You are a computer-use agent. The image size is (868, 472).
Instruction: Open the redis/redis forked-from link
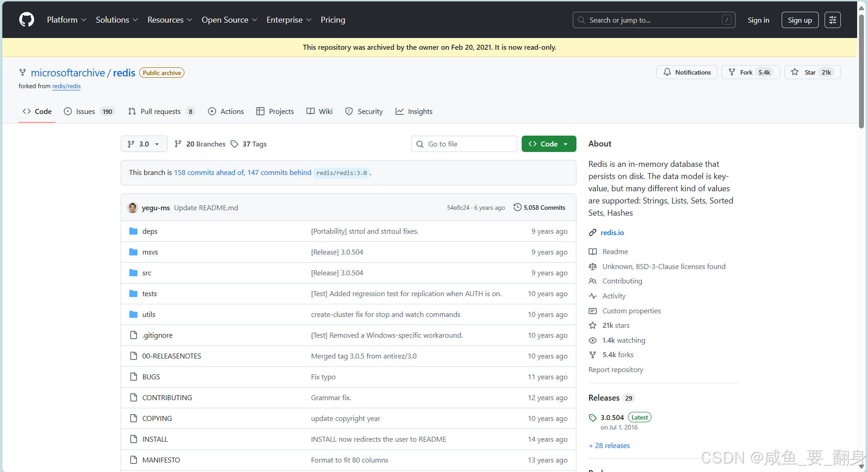click(66, 86)
